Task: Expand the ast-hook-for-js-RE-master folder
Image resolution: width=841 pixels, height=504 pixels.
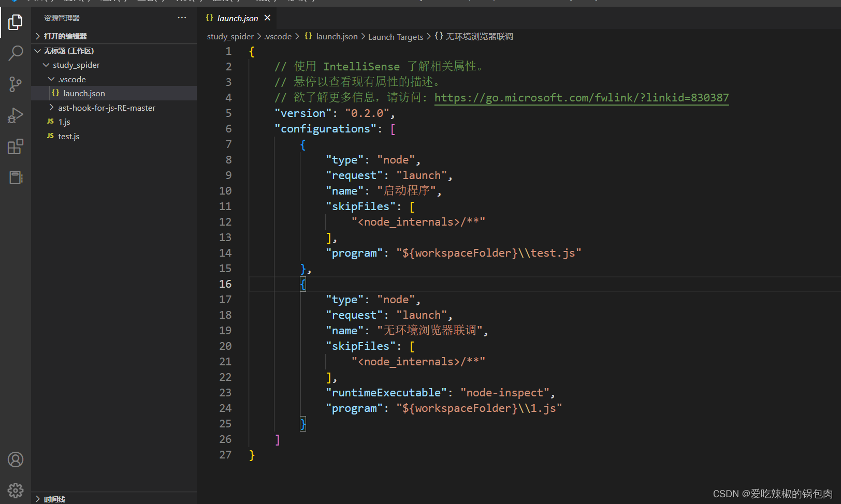Action: click(x=114, y=108)
